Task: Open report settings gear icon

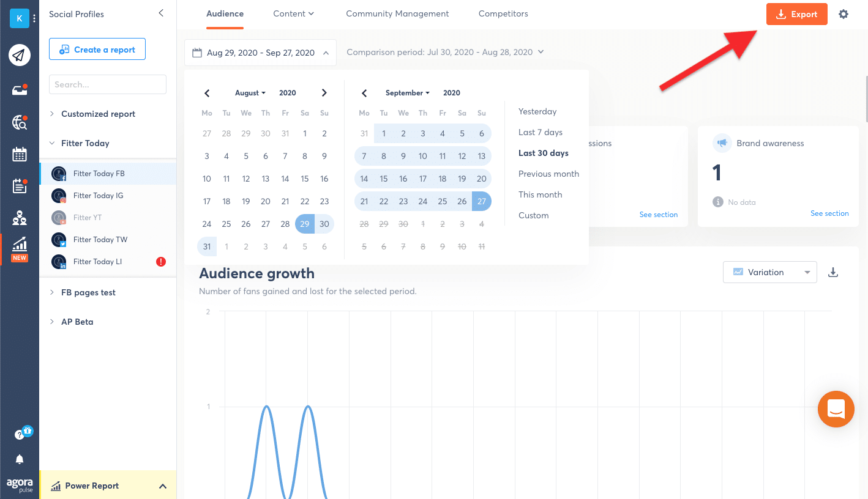Action: pyautogui.click(x=844, y=14)
